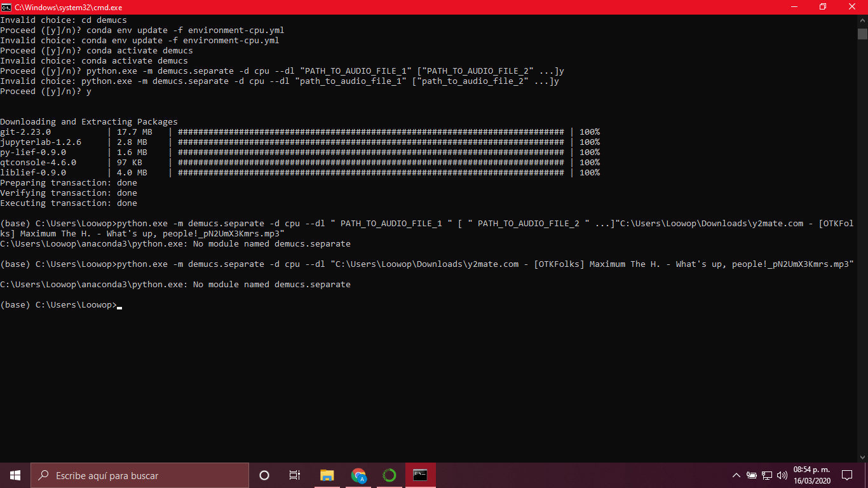This screenshot has width=868, height=488.
Task: Click the 'liblief-0.9.0' package name
Action: click(x=33, y=173)
